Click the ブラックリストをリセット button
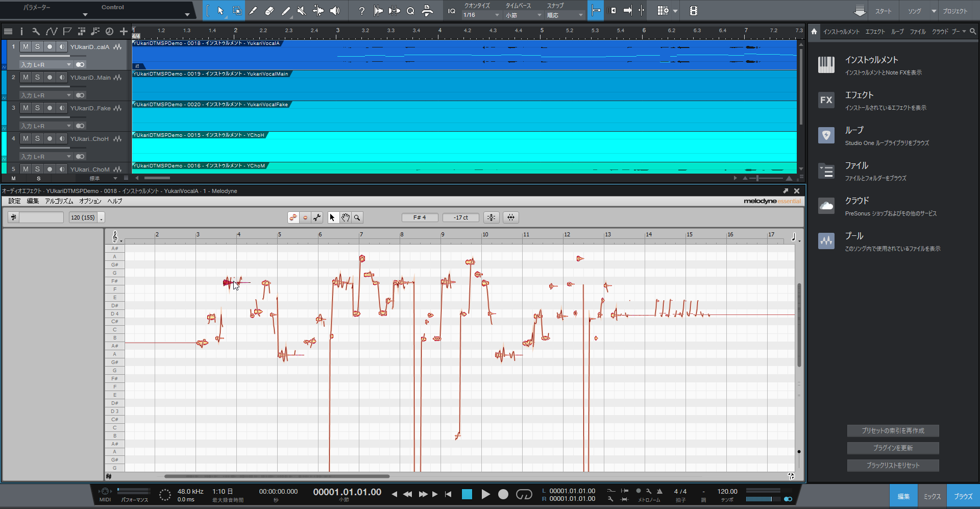The image size is (980, 509). click(893, 465)
